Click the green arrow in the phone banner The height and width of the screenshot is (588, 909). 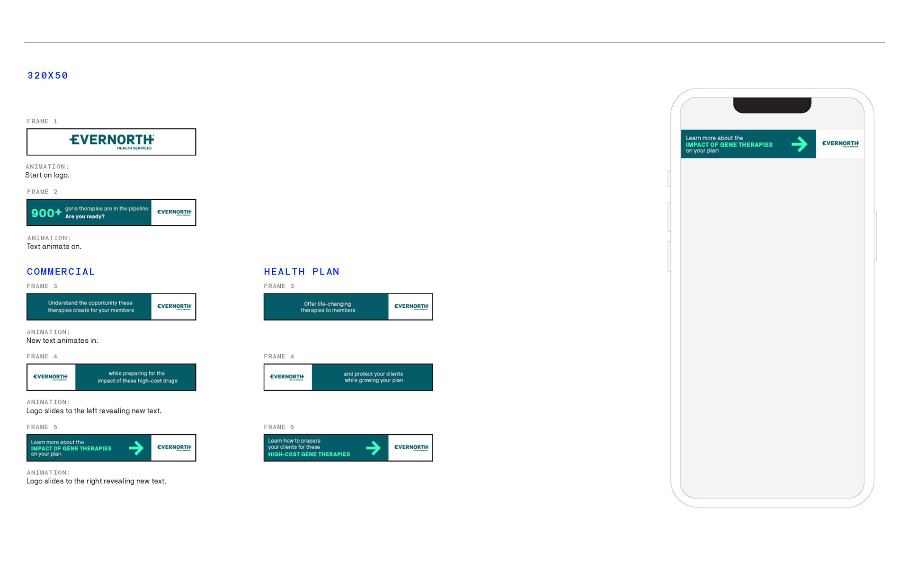pos(800,144)
